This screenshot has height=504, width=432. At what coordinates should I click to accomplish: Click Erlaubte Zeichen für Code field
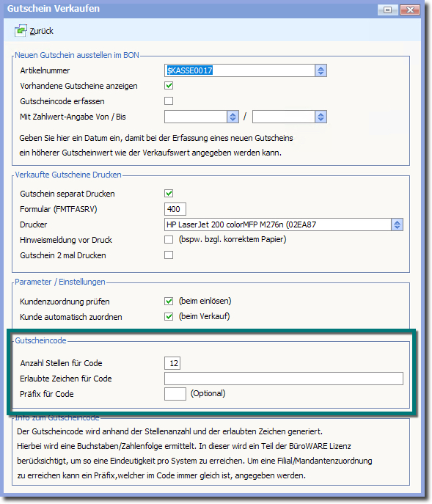click(x=284, y=379)
